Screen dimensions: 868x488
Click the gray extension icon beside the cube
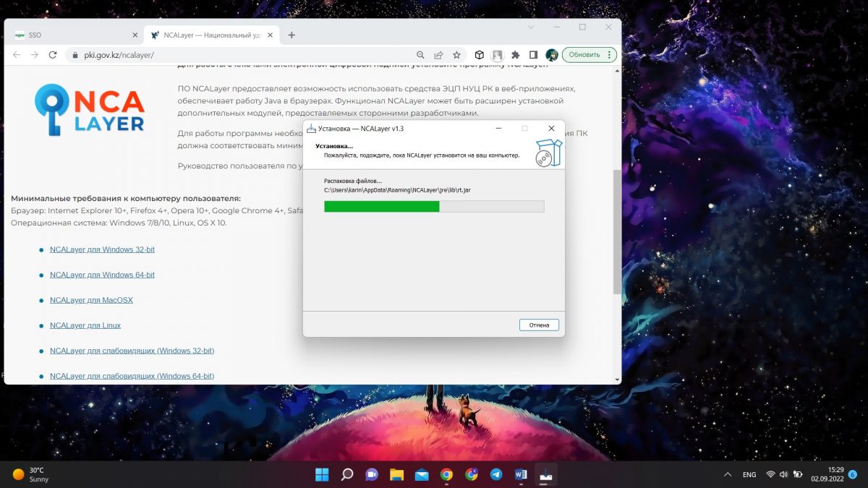pos(498,55)
